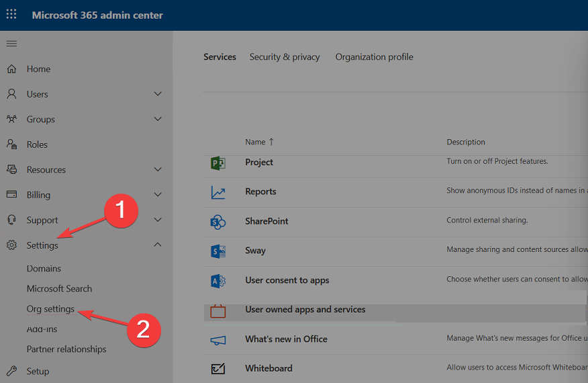Click the Billing card icon

[11, 194]
